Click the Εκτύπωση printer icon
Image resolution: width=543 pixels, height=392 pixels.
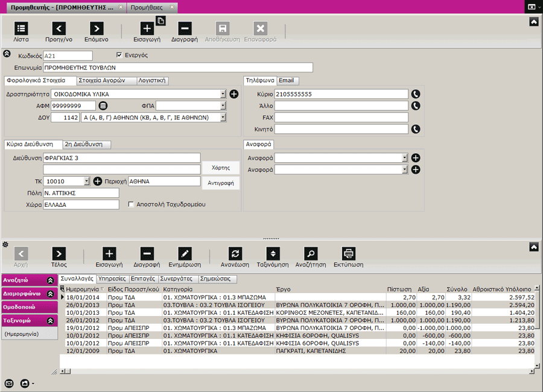tap(348, 254)
